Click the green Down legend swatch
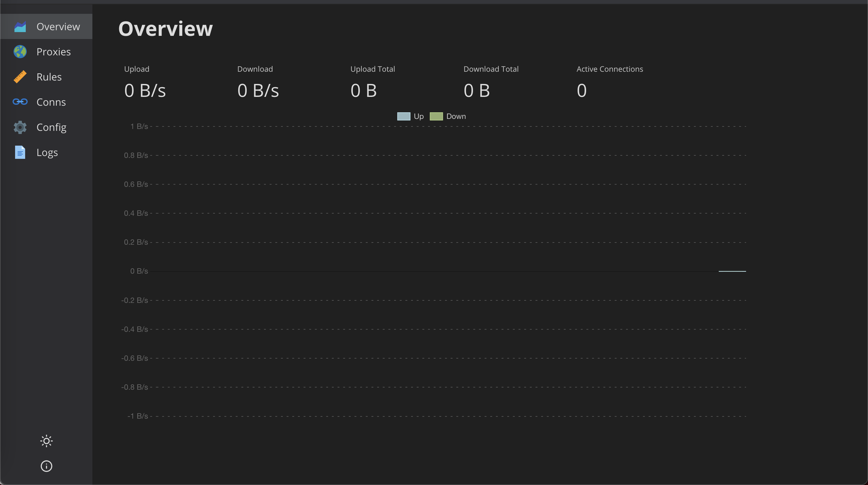The height and width of the screenshot is (485, 868). click(436, 116)
